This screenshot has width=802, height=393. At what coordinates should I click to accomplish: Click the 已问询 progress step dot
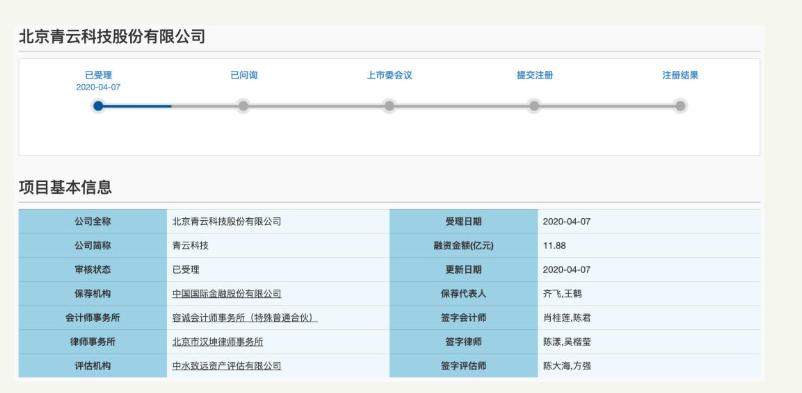tap(243, 106)
